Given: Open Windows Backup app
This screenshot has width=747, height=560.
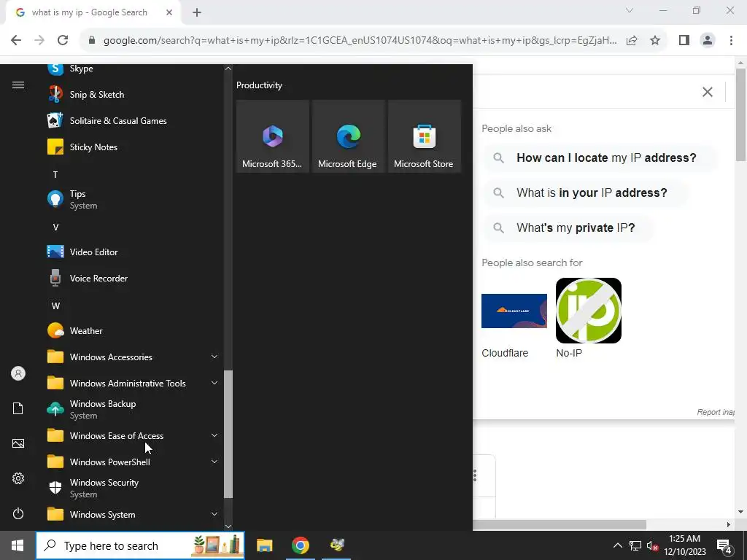Looking at the screenshot, I should coord(132,410).
